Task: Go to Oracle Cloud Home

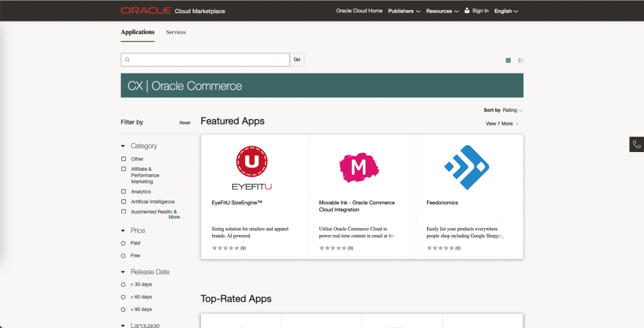Action: coord(359,11)
